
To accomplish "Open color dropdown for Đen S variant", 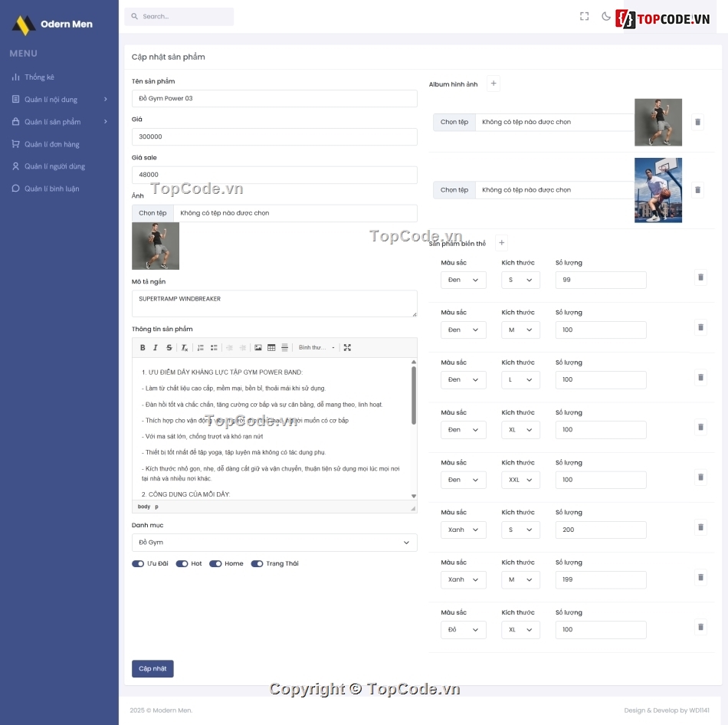I will tap(464, 280).
